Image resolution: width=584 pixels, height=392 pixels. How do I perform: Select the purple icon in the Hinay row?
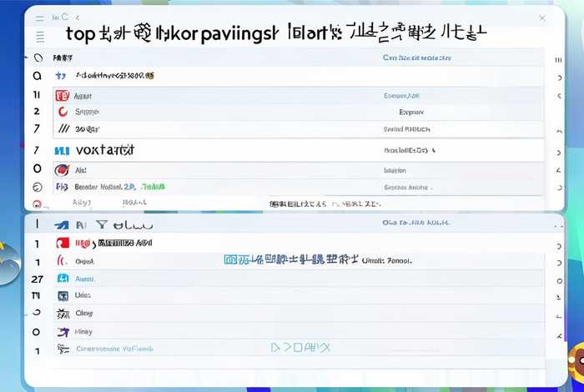62,332
